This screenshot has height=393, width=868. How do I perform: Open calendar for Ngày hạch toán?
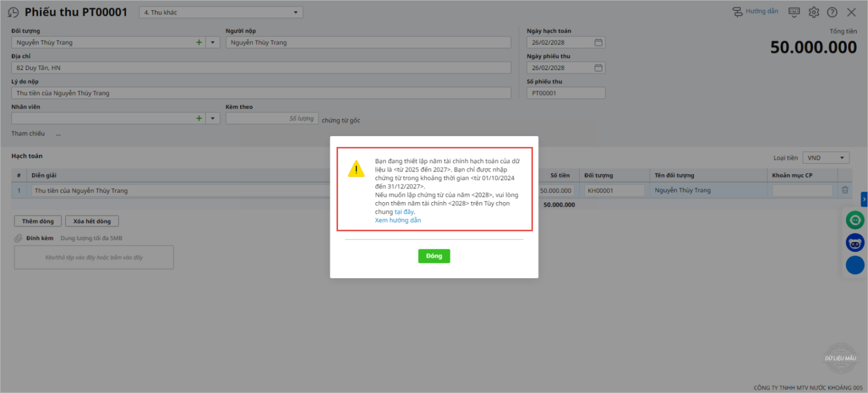coord(598,42)
